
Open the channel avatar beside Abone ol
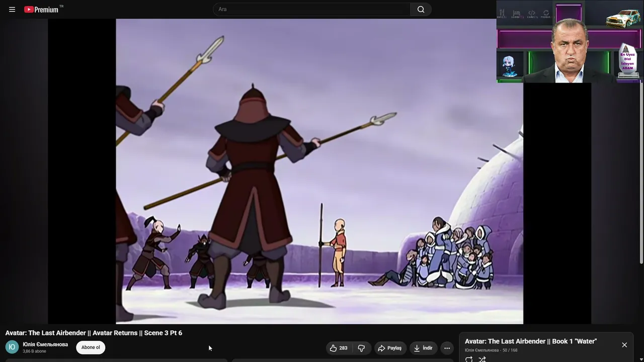(12, 347)
